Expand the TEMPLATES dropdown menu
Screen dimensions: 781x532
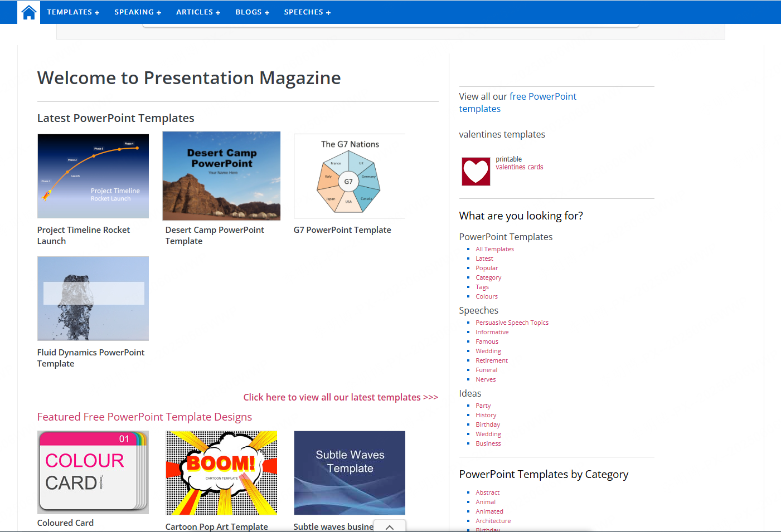(x=73, y=12)
